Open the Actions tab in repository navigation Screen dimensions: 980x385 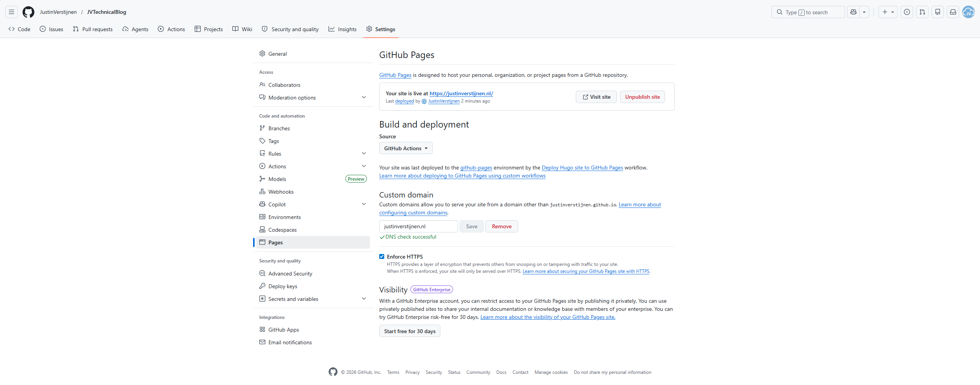point(172,29)
